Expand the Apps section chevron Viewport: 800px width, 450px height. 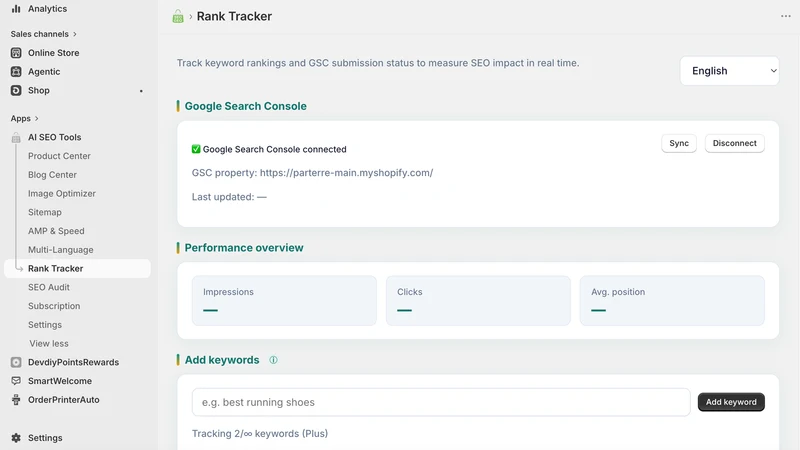[37, 118]
